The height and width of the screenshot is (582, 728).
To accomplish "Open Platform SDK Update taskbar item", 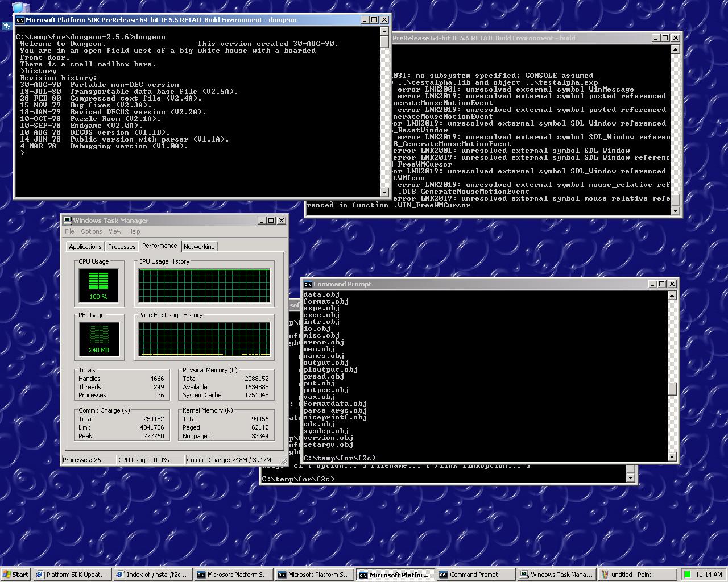I will [71, 575].
